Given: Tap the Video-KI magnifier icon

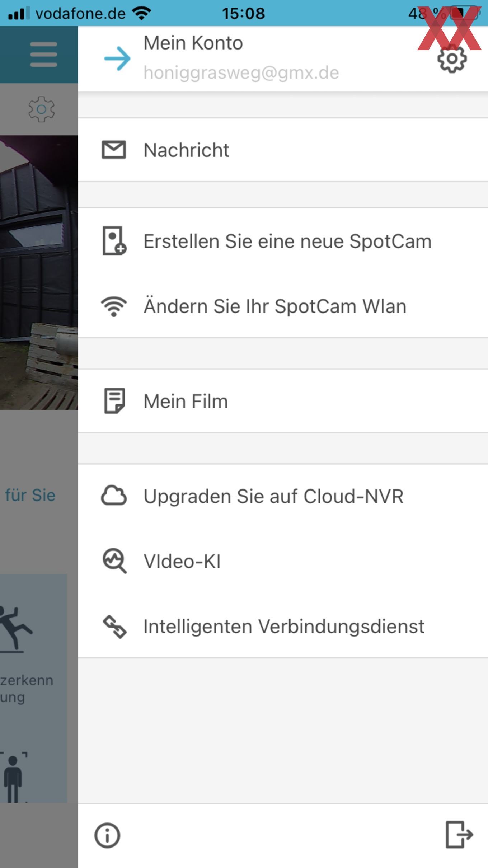Looking at the screenshot, I should 114,561.
